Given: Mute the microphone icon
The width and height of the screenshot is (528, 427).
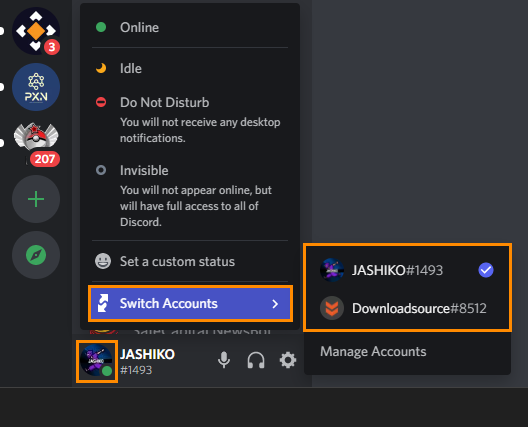Looking at the screenshot, I should [x=224, y=360].
